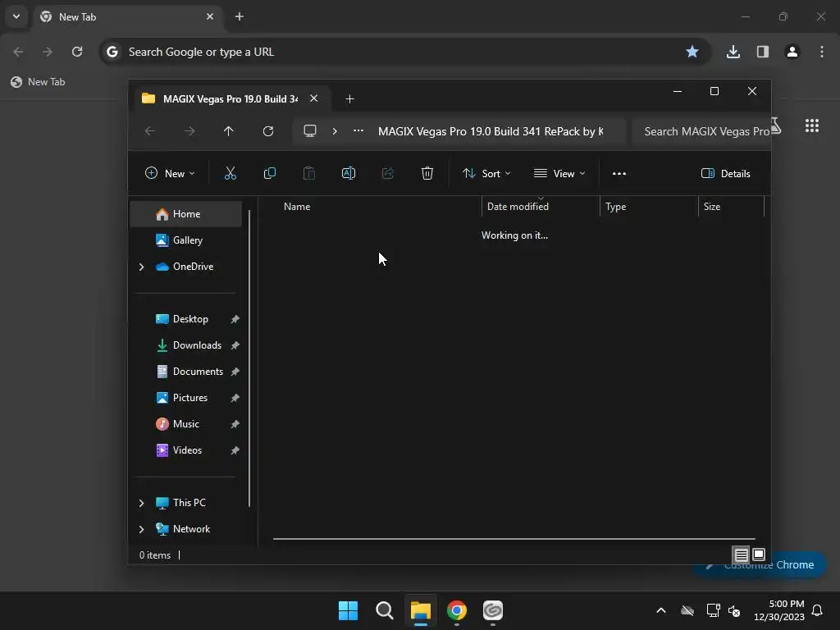Screen dimensions: 840x630
Task: Click the MAGIX Vegas Pro address path
Action: (491, 131)
